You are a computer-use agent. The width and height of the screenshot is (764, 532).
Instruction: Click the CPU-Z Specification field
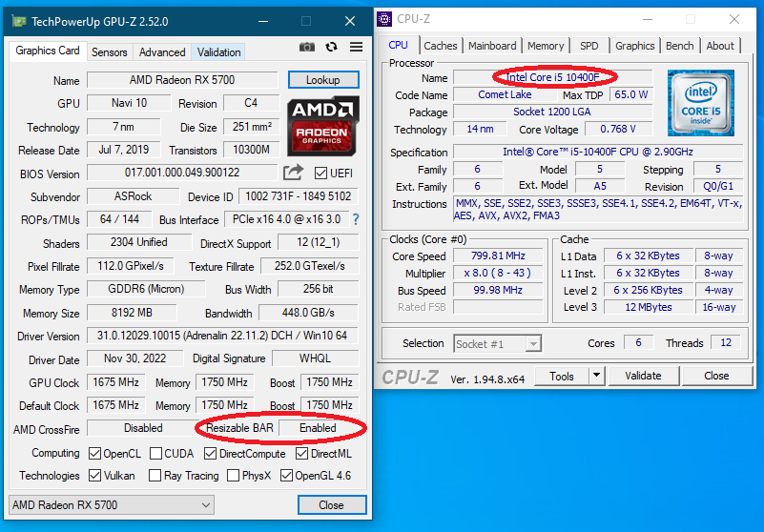tap(598, 152)
